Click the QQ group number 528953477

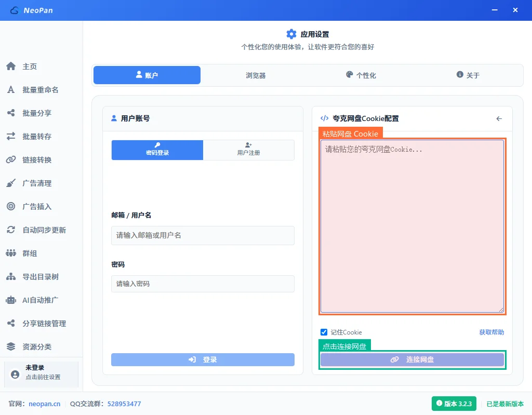click(124, 404)
